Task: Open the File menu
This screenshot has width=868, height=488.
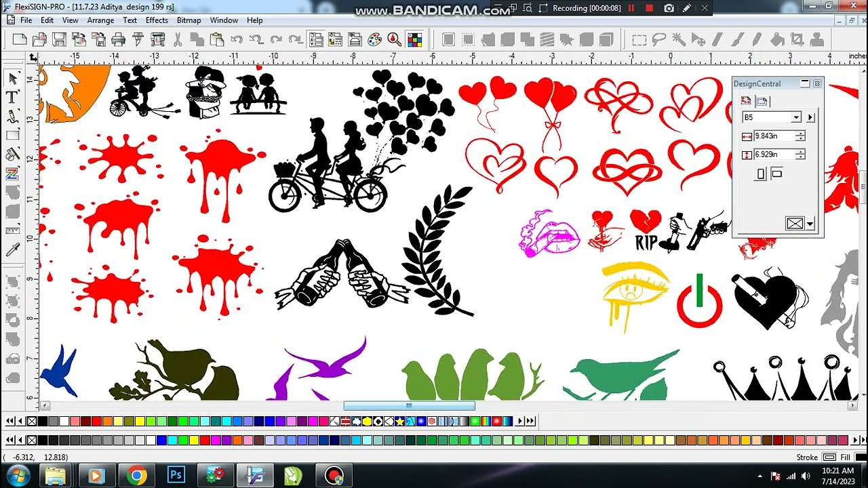Action: tap(26, 20)
